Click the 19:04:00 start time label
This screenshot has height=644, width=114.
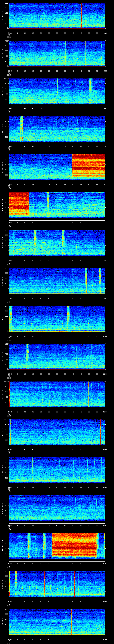click(9, 147)
